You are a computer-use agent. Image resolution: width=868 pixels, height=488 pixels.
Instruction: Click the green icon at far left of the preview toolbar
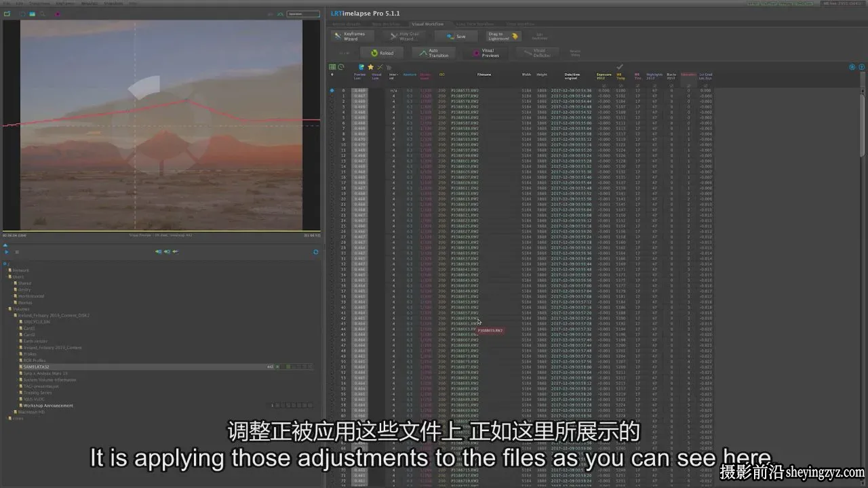click(7, 14)
